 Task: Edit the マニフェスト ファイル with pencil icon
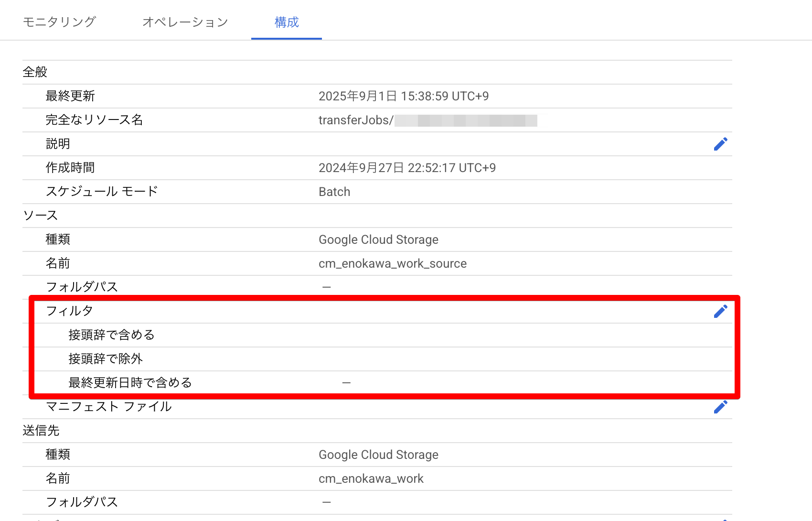[720, 407]
